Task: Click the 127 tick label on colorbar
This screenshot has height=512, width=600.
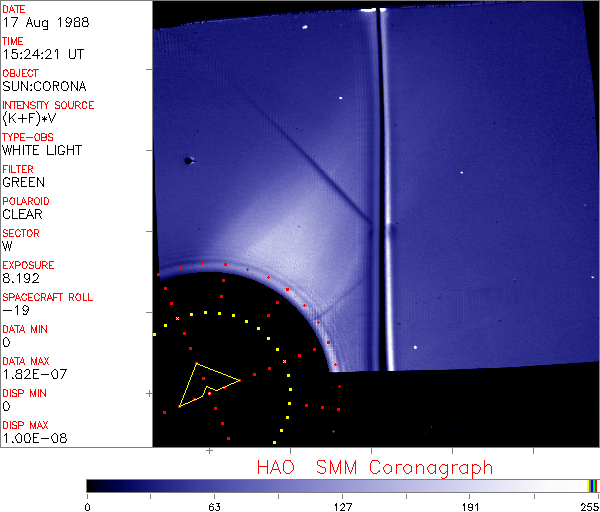Action: click(x=342, y=507)
